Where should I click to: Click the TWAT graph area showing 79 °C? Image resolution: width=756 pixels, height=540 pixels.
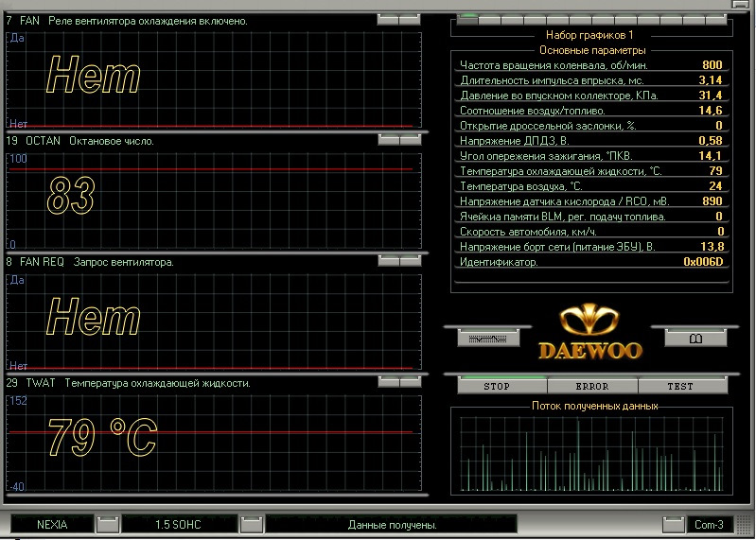(214, 443)
